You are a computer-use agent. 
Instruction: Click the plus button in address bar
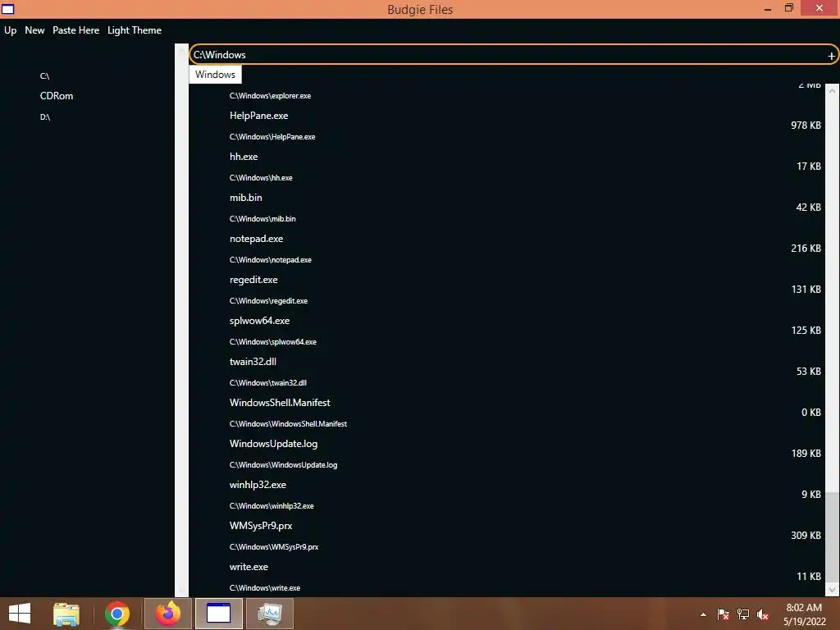click(x=831, y=56)
